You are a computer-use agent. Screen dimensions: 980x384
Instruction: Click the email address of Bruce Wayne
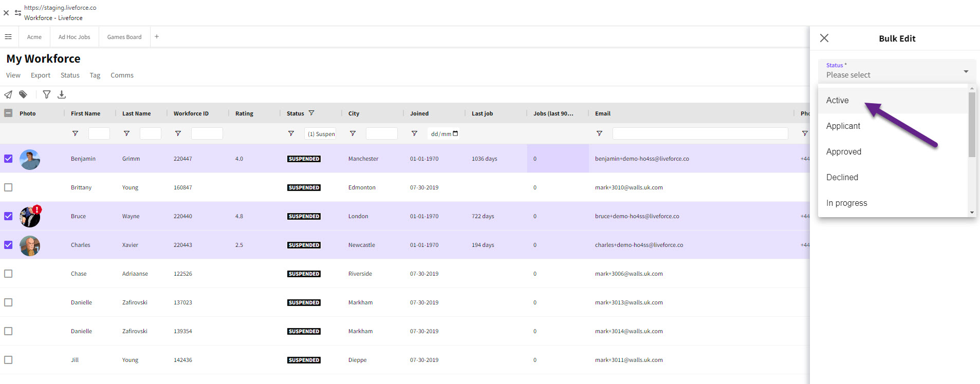click(x=637, y=216)
